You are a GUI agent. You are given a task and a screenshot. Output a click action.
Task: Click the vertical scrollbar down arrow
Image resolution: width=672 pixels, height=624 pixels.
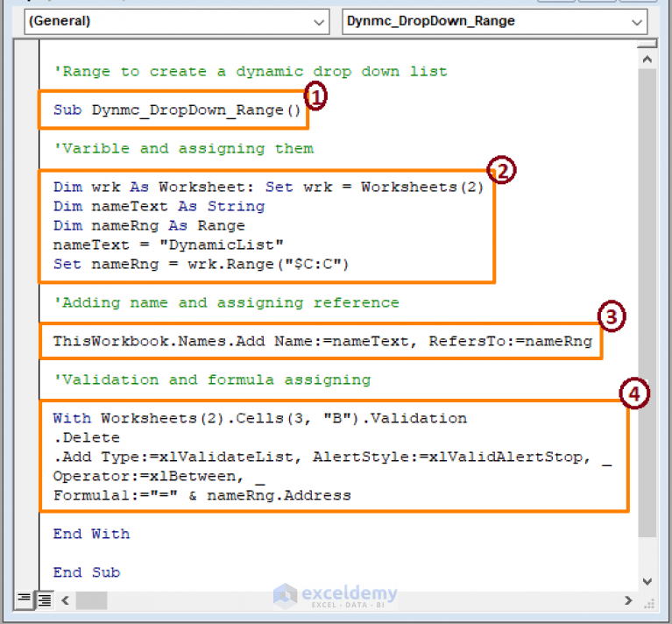[647, 581]
